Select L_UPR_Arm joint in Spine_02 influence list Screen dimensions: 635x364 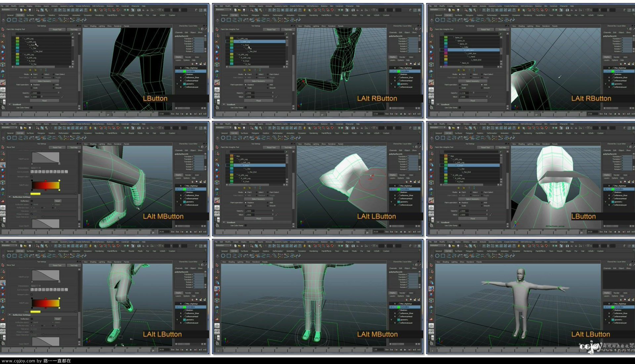469,50
